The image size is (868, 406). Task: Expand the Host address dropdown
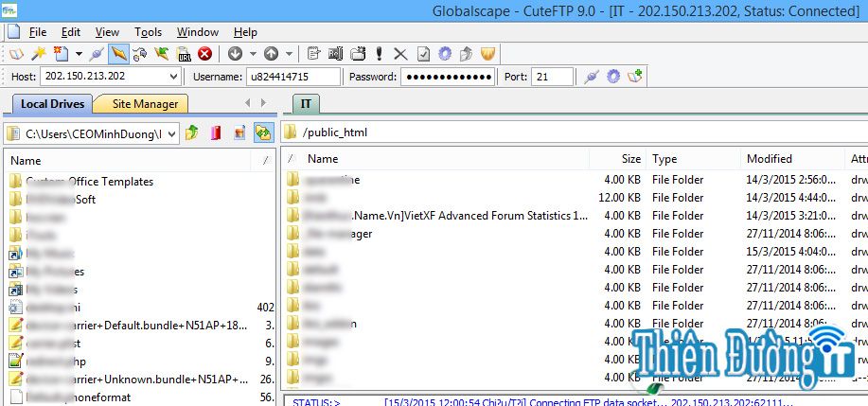point(173,77)
